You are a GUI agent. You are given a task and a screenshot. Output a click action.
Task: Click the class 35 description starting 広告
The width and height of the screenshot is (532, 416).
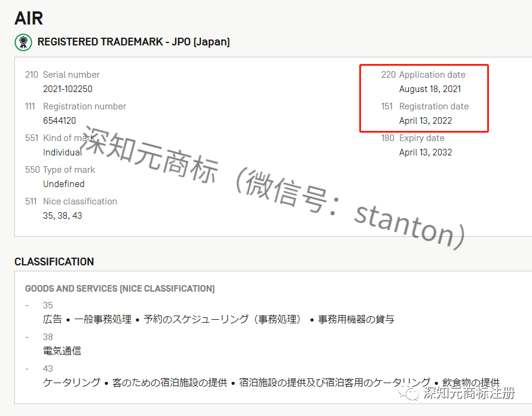[x=219, y=319]
